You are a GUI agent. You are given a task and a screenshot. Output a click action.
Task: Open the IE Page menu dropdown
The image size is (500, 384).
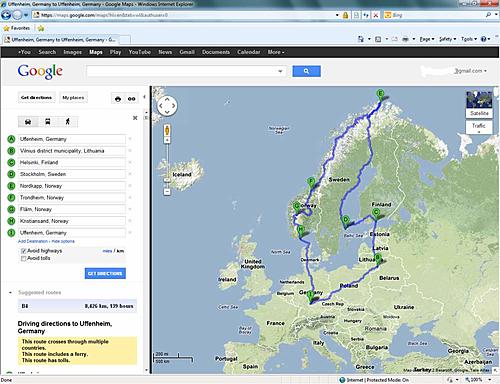click(x=427, y=39)
